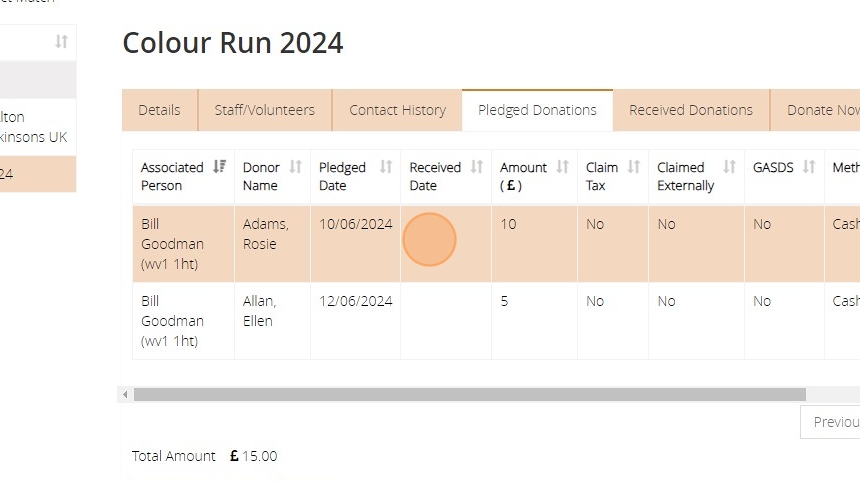Sort by Received Date column icon
This screenshot has width=860, height=481.
[x=476, y=167]
